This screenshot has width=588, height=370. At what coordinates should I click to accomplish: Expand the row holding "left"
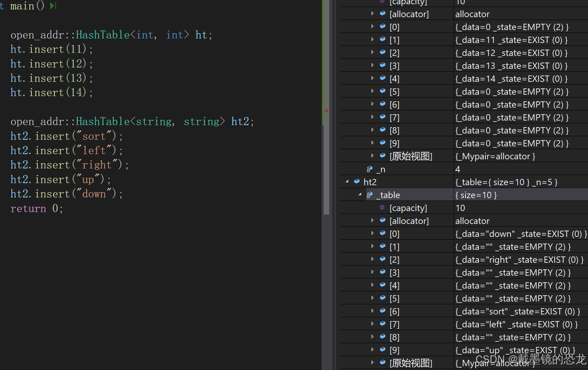[x=372, y=324]
